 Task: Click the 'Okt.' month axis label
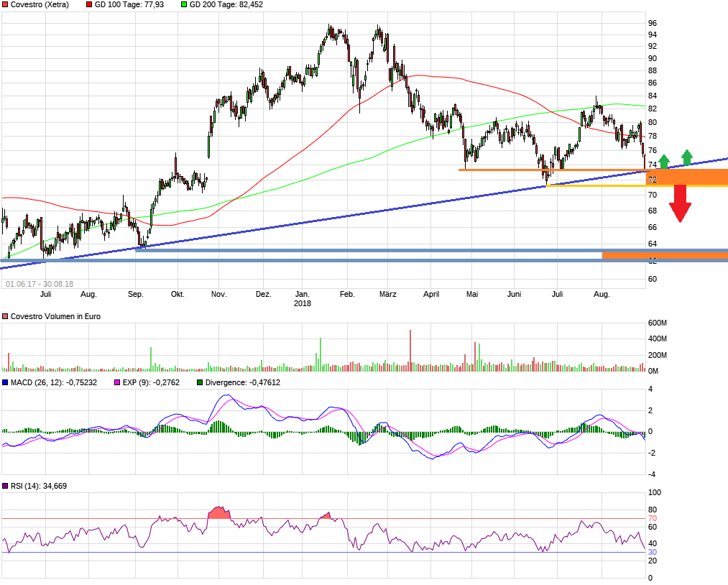click(178, 295)
